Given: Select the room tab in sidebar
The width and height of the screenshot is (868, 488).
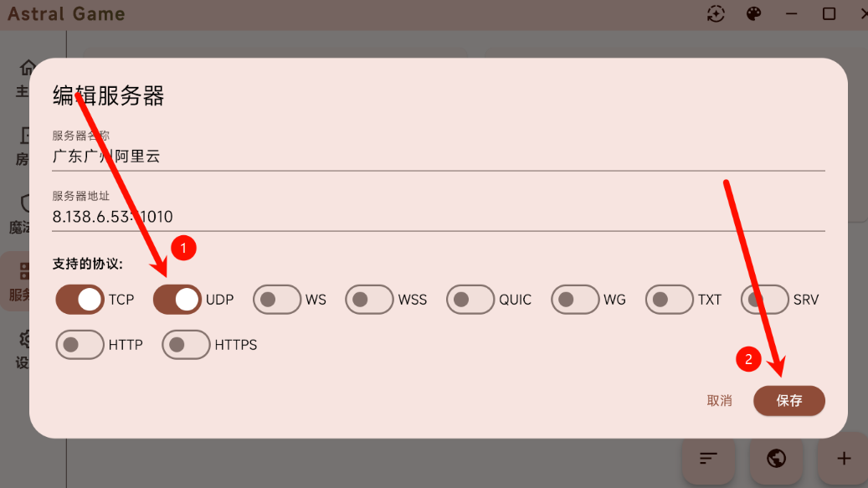Looking at the screenshot, I should click(x=22, y=146).
